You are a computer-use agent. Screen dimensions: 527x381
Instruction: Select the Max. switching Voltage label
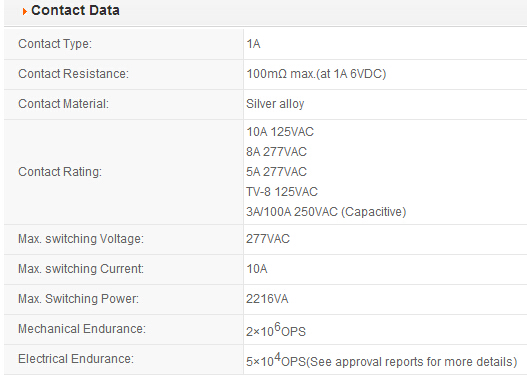(x=81, y=239)
